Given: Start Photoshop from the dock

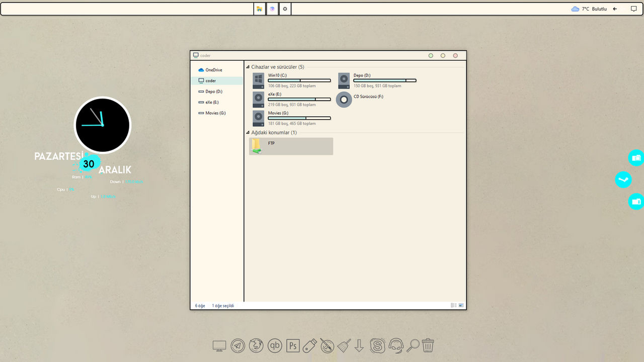Looking at the screenshot, I should (x=292, y=345).
